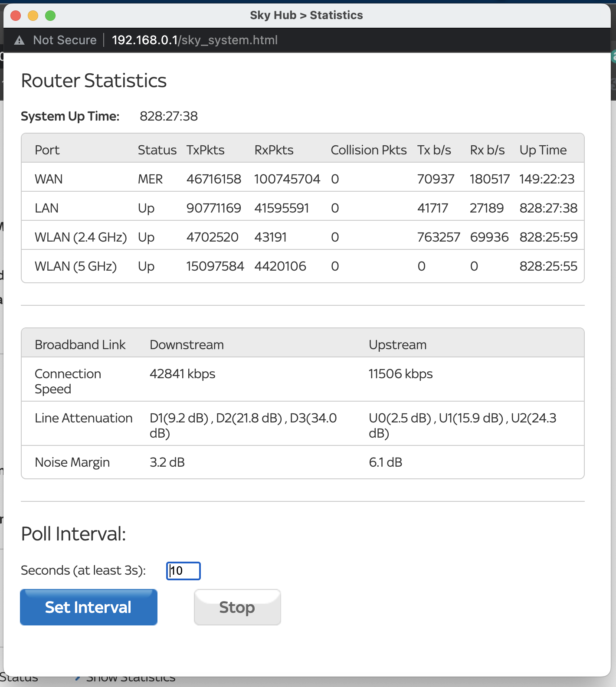The width and height of the screenshot is (616, 687).
Task: Click the Collision Pkts column header
Action: [x=368, y=150]
